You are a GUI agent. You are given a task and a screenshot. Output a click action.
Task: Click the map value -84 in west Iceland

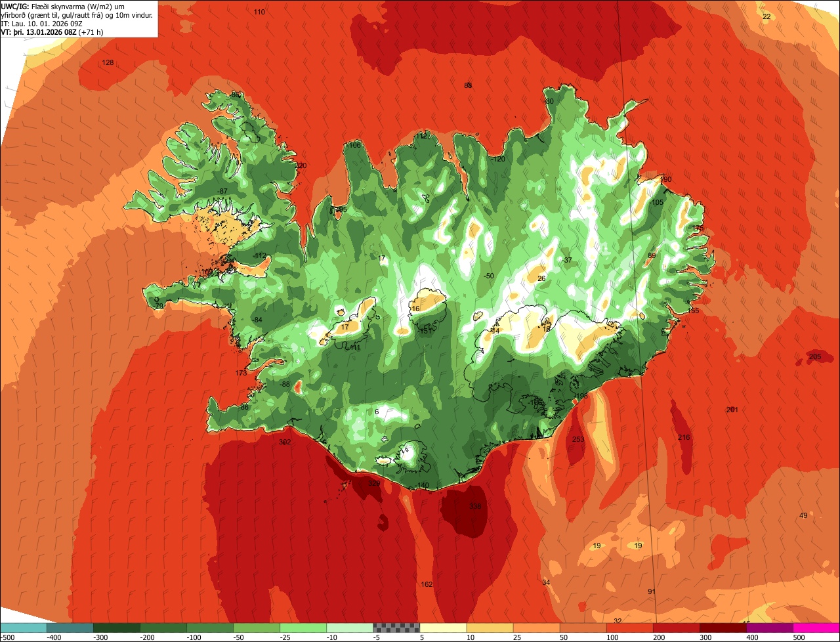tap(257, 320)
